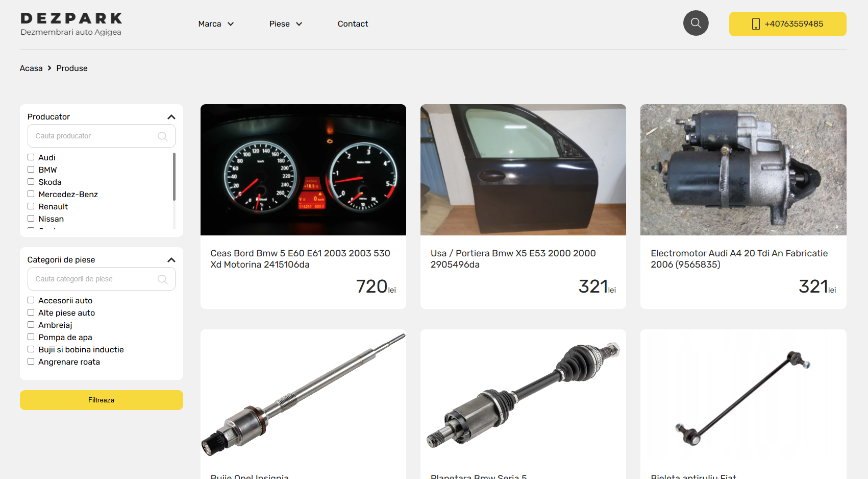Image resolution: width=868 pixels, height=479 pixels.
Task: Call +40763559485 button
Action: pos(787,24)
